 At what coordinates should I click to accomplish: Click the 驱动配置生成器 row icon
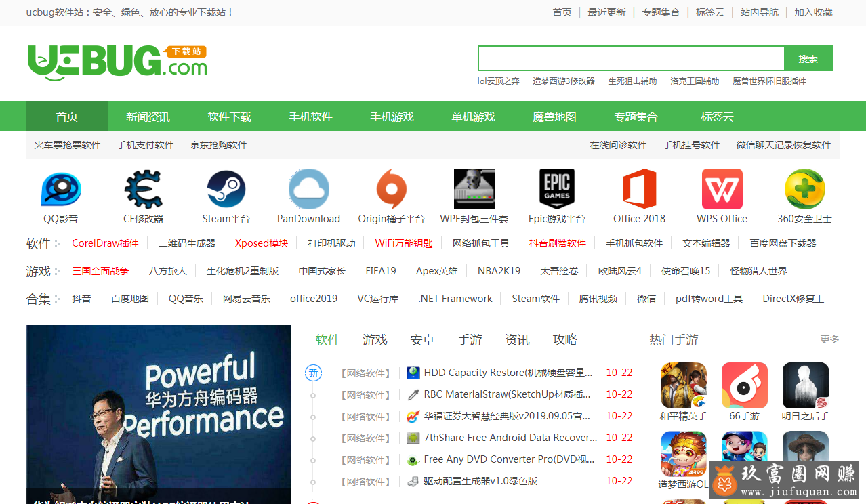(413, 482)
